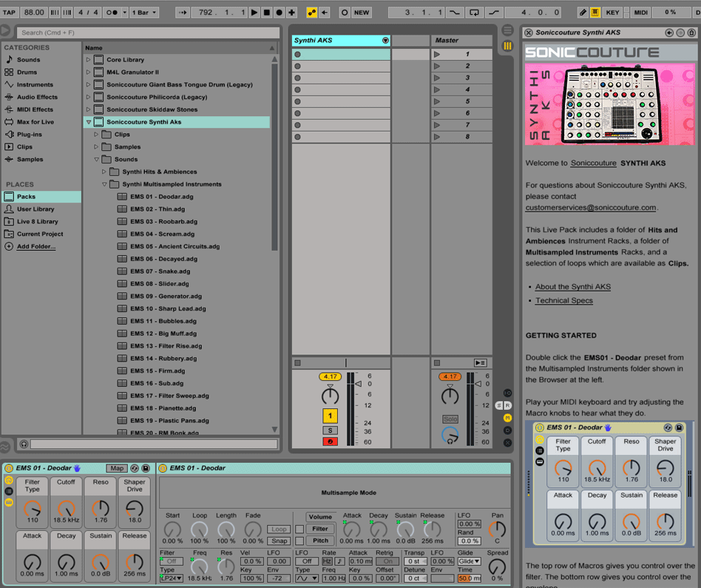The width and height of the screenshot is (701, 588).
Task: Expand the Synthi Hits & Ambiences folder
Action: [104, 172]
